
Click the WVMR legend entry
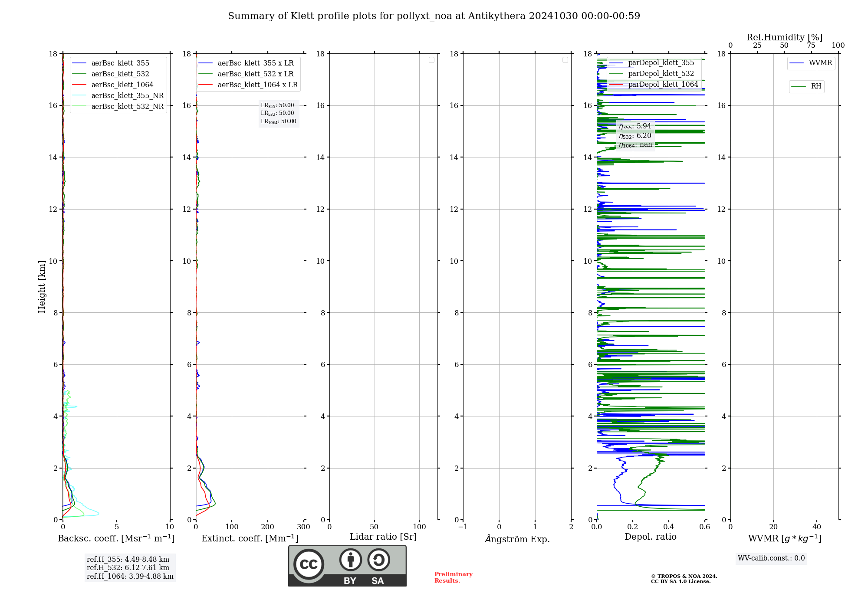pos(811,63)
